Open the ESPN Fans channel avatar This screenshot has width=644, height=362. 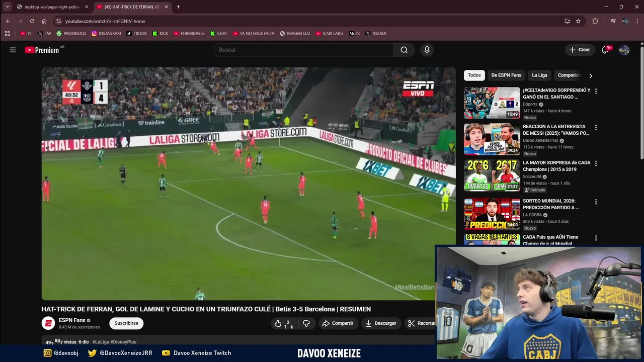(48, 323)
